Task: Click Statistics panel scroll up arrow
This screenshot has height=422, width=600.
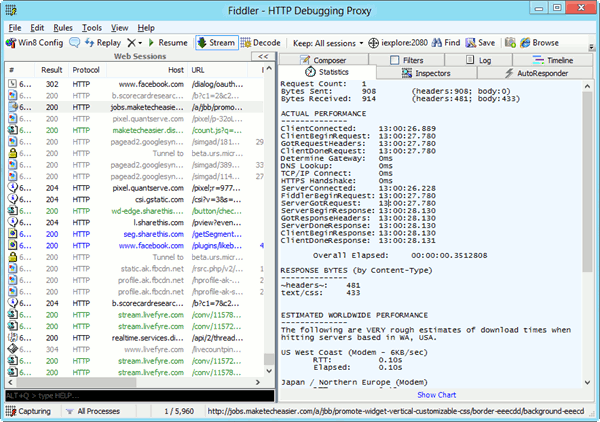Action: (587, 86)
